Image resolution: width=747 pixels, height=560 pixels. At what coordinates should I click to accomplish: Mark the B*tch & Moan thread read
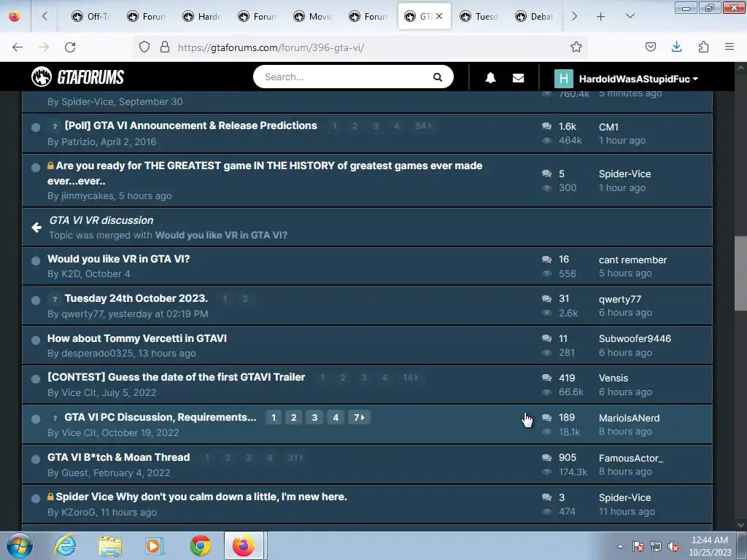click(36, 459)
